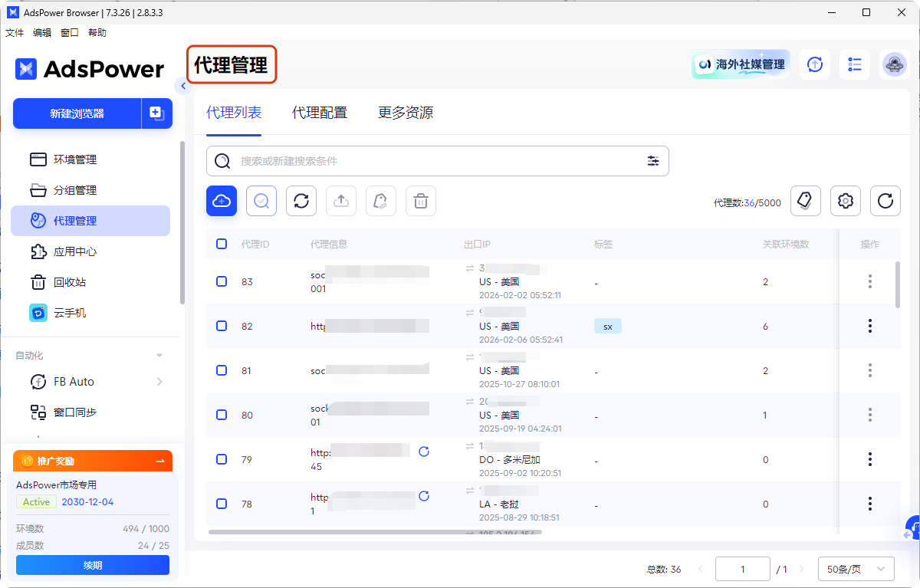Click the batch refresh proxies icon
Image resolution: width=920 pixels, height=588 pixels.
301,201
